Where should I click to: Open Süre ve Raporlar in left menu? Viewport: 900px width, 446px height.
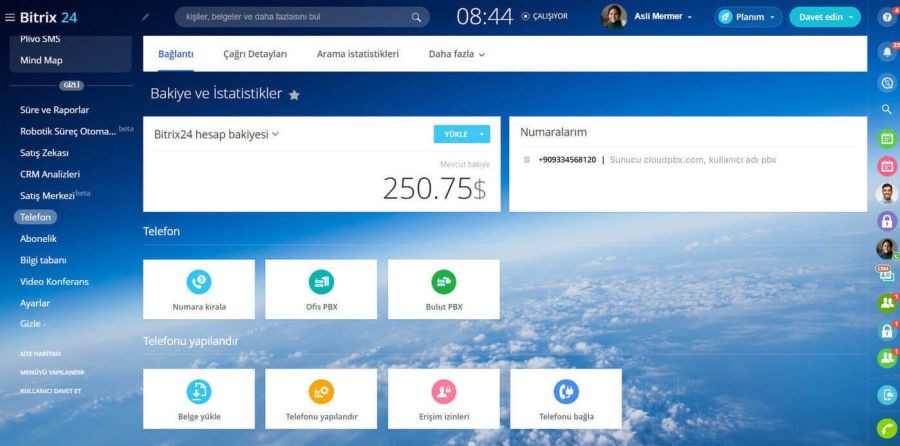55,110
